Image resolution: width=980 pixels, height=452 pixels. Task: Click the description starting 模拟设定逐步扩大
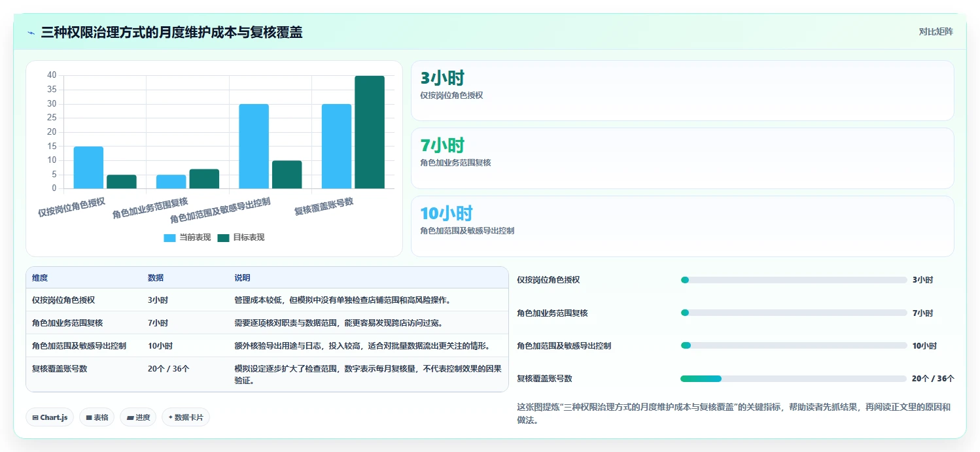[x=368, y=374]
